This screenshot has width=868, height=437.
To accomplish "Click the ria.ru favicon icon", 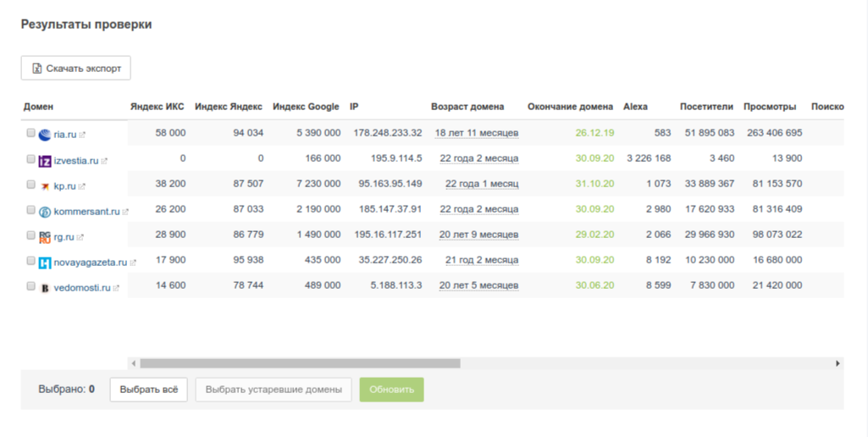I will [45, 135].
